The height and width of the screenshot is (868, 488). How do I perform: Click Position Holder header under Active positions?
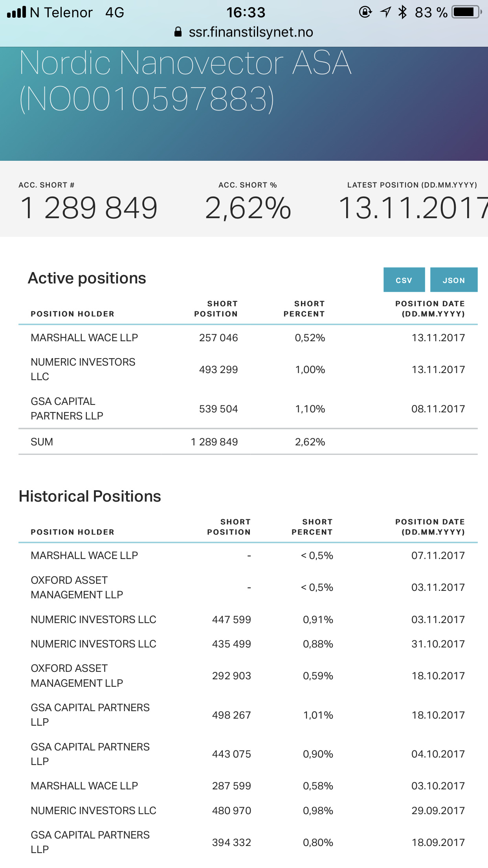73,314
